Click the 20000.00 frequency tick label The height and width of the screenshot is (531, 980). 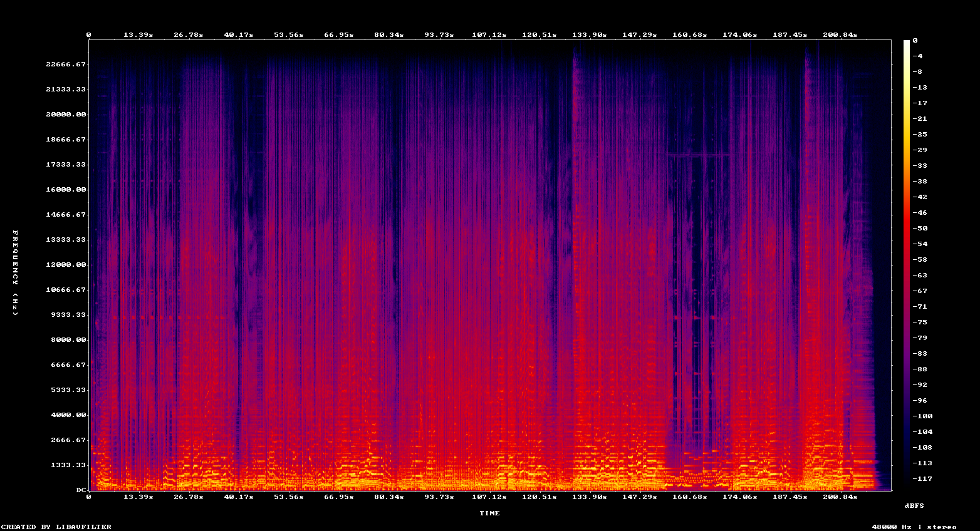pyautogui.click(x=66, y=115)
